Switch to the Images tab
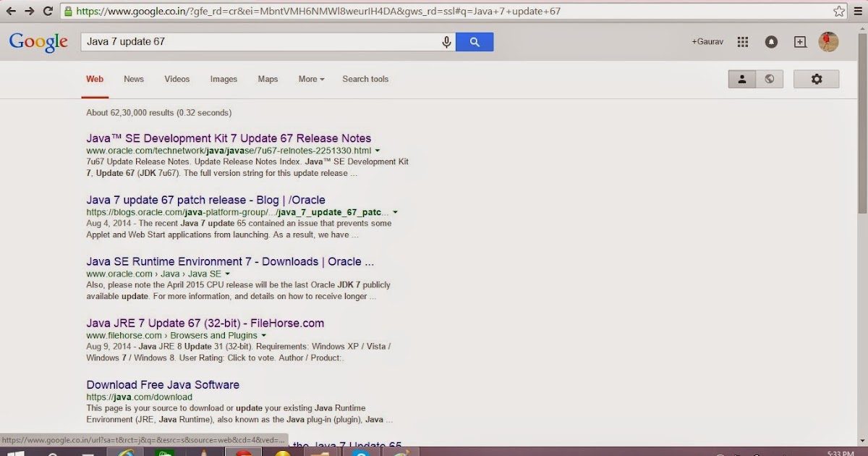This screenshot has width=868, height=456. tap(224, 79)
